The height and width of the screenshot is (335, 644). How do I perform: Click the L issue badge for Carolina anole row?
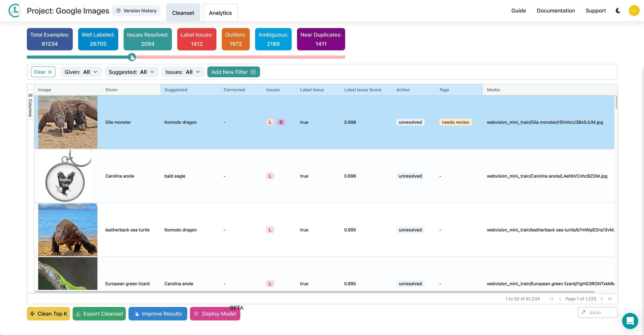pyautogui.click(x=270, y=176)
